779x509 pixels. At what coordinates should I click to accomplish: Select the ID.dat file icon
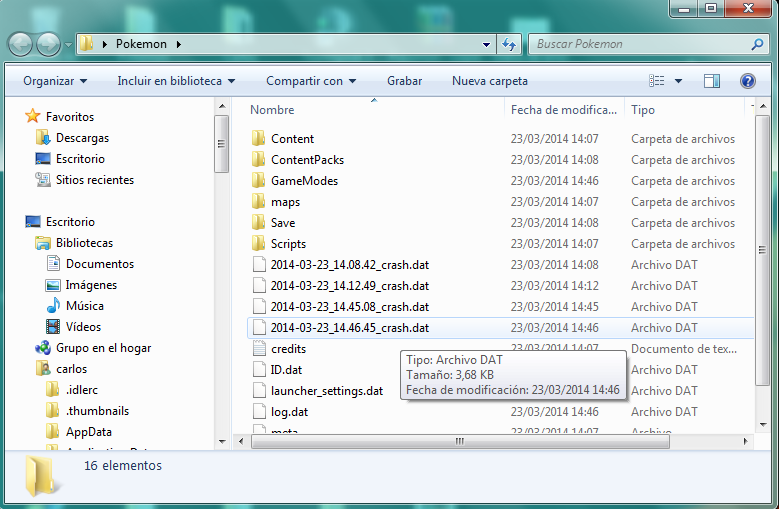click(x=259, y=369)
